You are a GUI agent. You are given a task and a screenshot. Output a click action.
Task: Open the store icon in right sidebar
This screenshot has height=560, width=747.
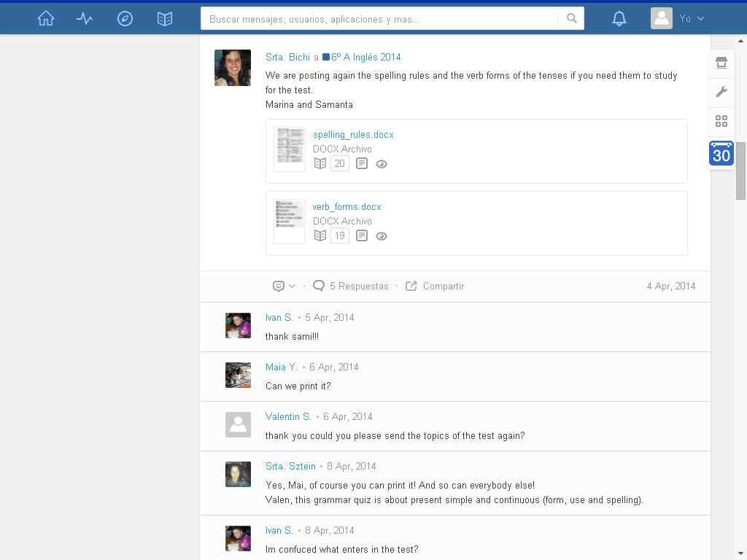pyautogui.click(x=721, y=63)
